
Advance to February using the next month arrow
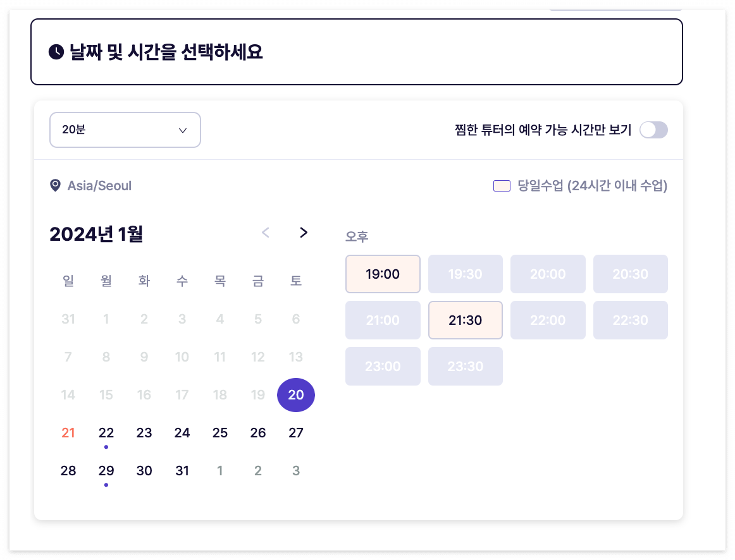point(304,233)
